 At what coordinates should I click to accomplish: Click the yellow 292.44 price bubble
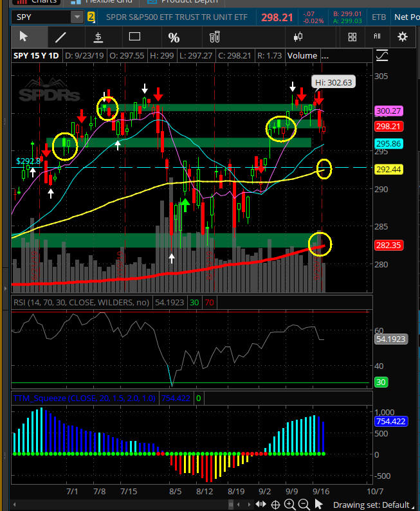[x=388, y=170]
